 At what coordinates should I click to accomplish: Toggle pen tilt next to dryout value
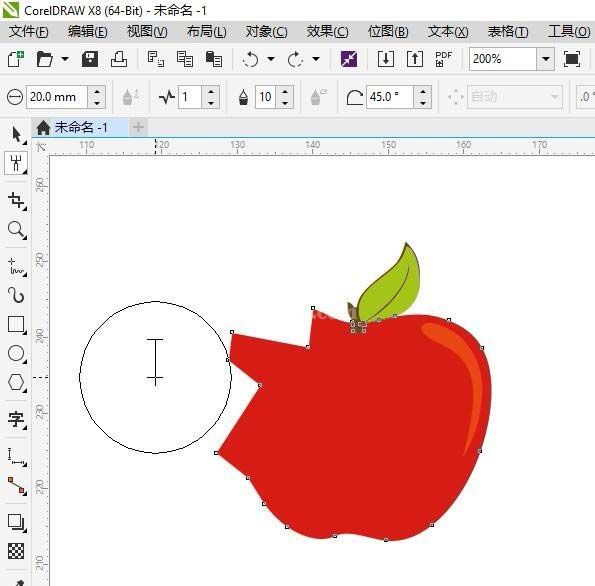coord(318,97)
